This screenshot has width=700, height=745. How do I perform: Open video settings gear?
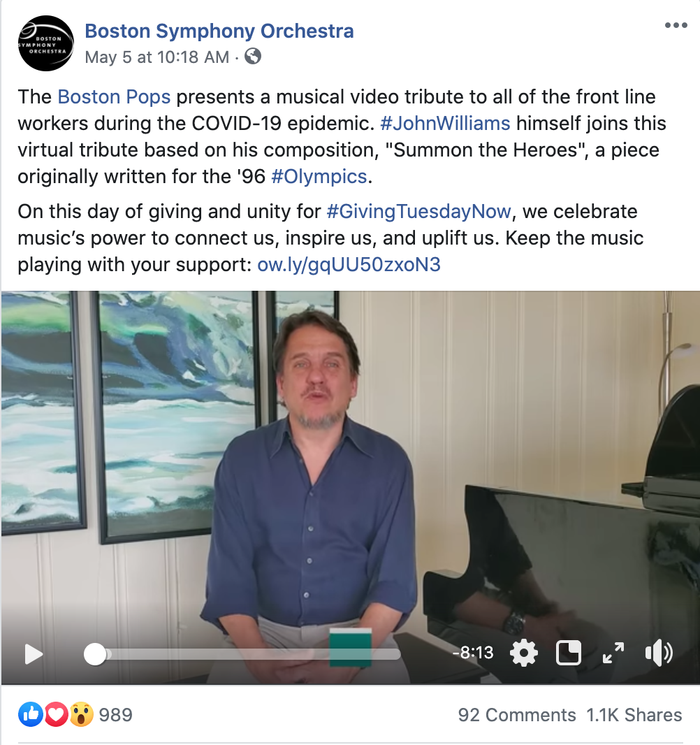[x=523, y=653]
